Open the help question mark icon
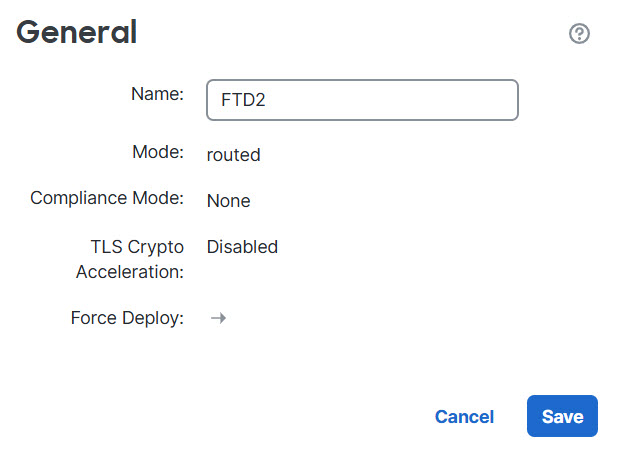 point(579,34)
